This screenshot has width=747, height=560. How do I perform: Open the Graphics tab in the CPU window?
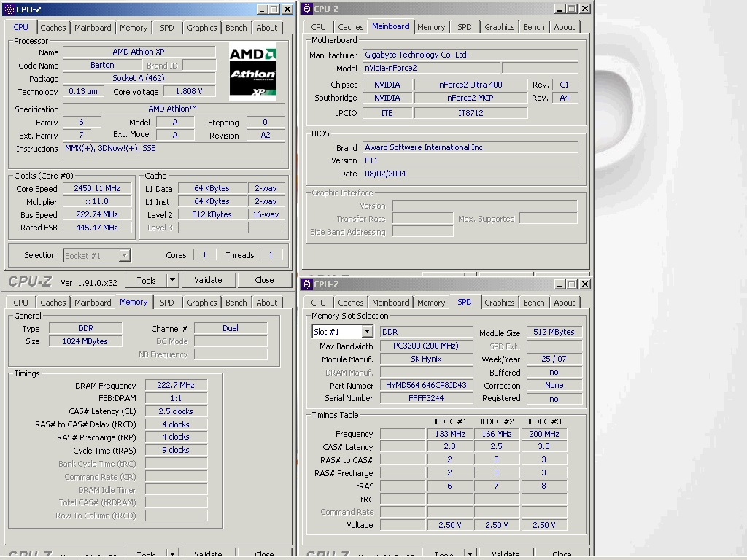(x=201, y=28)
